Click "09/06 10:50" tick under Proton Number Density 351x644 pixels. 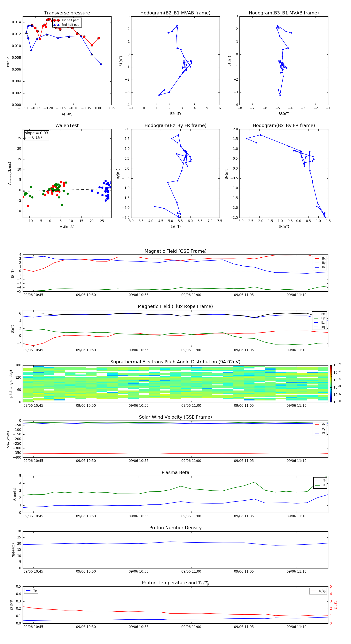pos(86,571)
